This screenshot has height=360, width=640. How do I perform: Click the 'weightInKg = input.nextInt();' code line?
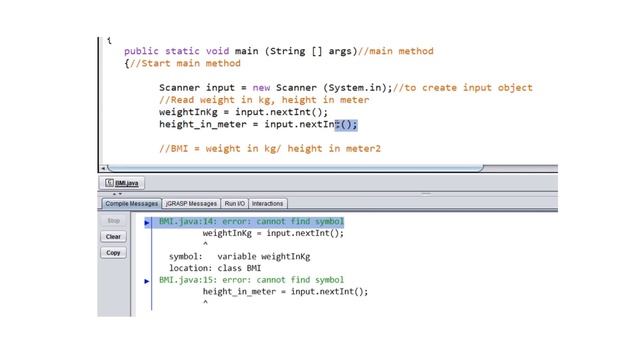click(x=243, y=112)
